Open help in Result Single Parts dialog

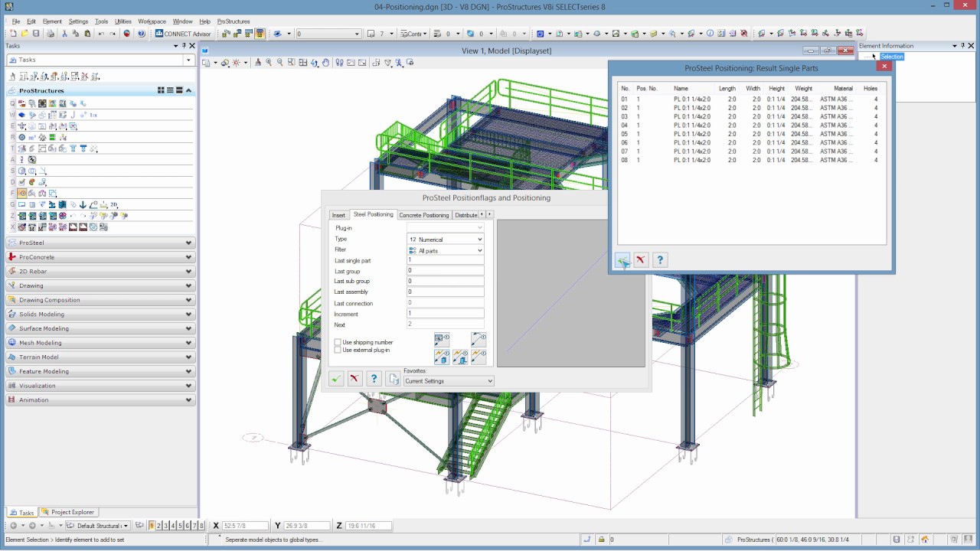[660, 260]
